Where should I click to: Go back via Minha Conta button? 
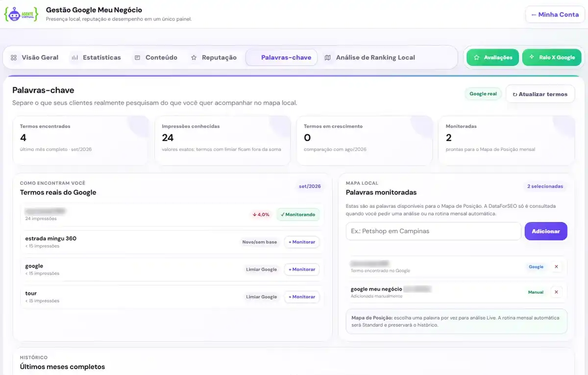pyautogui.click(x=555, y=14)
